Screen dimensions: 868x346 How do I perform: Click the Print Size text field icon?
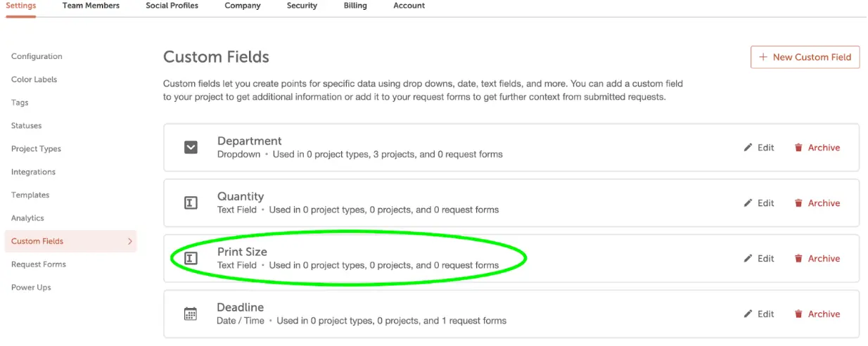click(x=190, y=259)
